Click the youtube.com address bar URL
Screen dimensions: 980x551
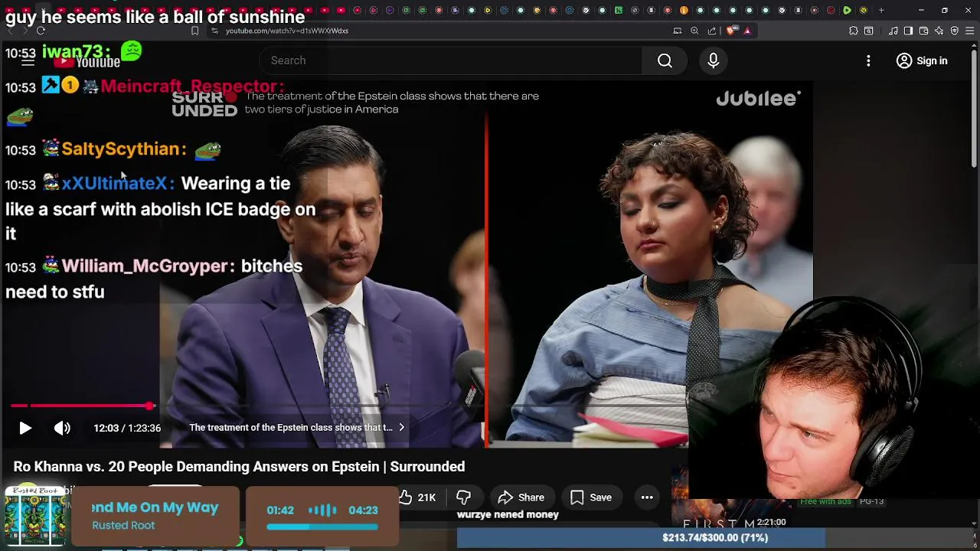[287, 31]
